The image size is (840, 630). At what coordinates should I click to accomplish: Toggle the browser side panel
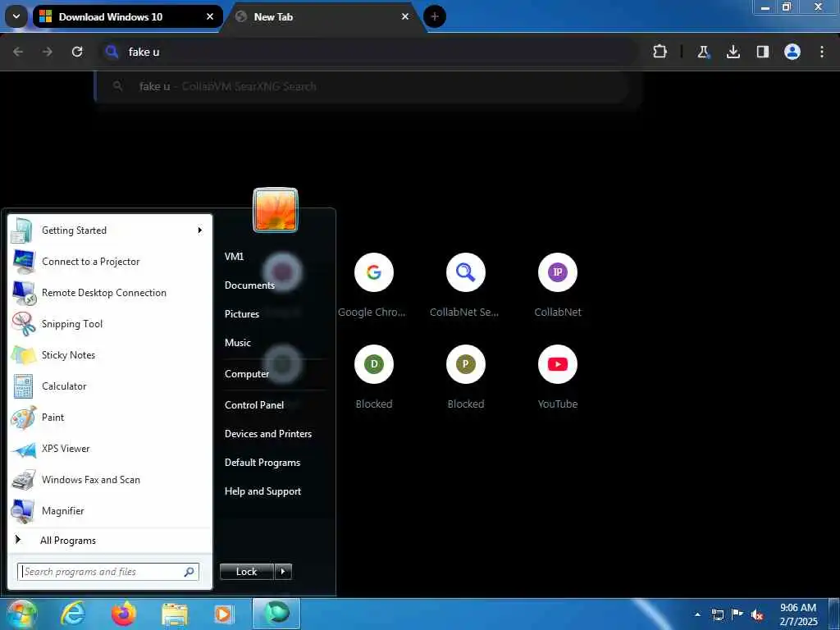tap(762, 52)
